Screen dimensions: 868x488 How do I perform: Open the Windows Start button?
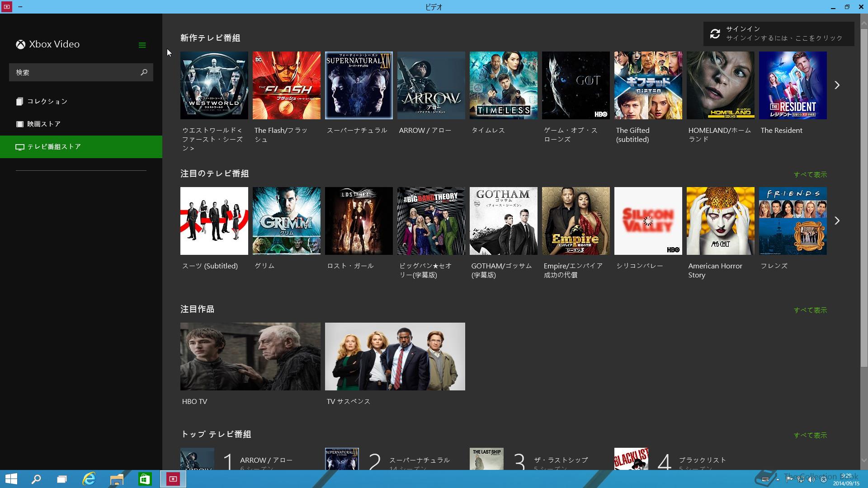11,479
